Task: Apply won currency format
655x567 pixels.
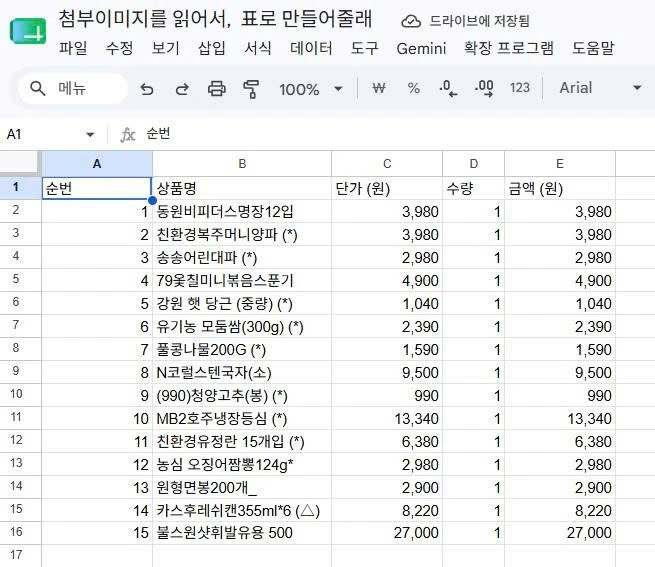Action: [378, 88]
